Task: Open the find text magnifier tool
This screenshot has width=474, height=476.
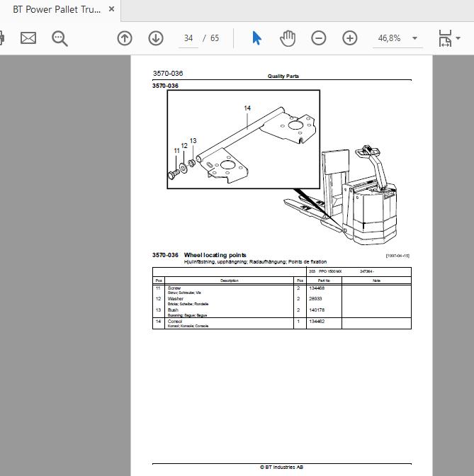Action: pos(60,38)
